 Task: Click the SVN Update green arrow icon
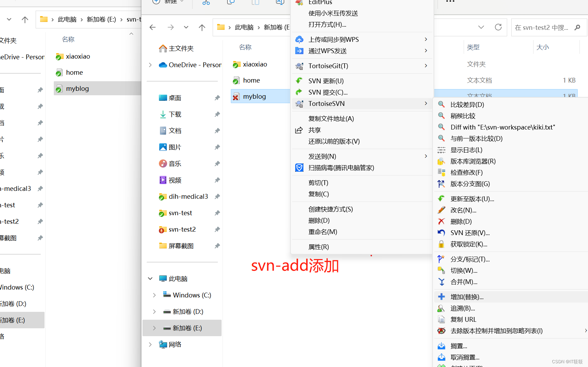[299, 81]
